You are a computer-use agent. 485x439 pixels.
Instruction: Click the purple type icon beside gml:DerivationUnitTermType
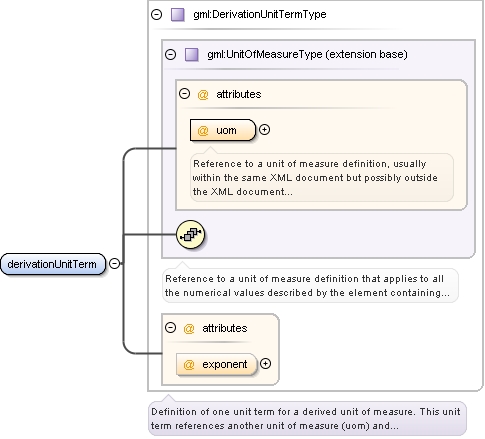pos(178,15)
